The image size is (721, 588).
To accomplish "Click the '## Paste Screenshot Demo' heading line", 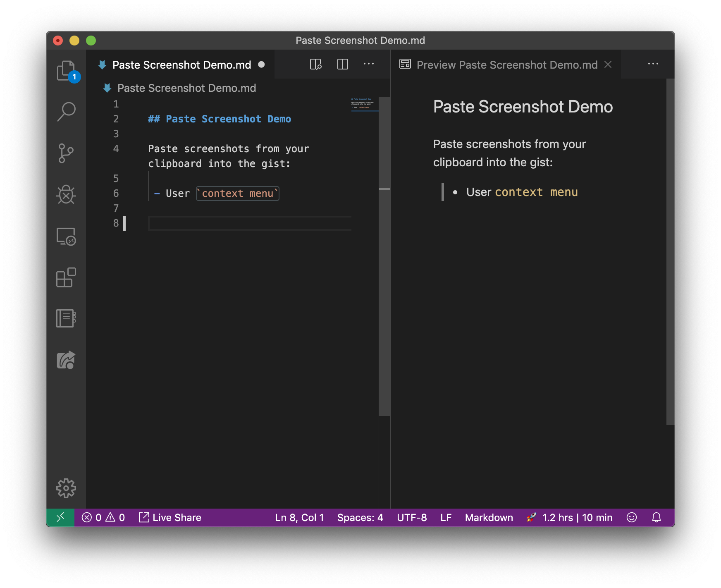I will (220, 119).
